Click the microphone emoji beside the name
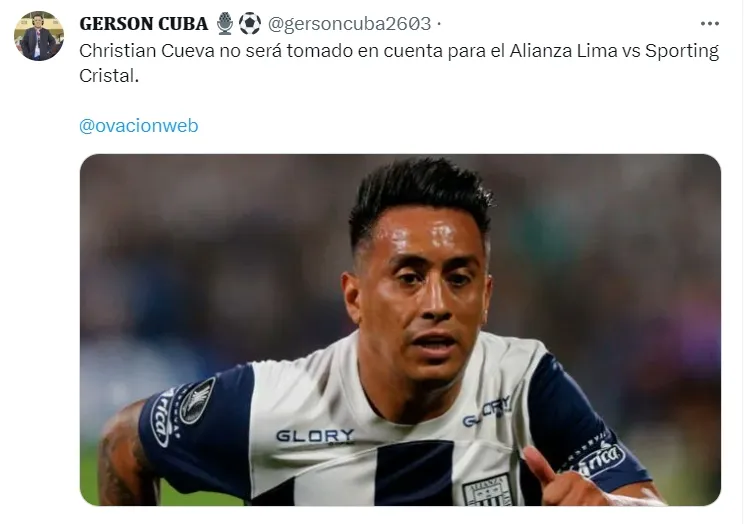This screenshot has width=747, height=524. (x=225, y=23)
